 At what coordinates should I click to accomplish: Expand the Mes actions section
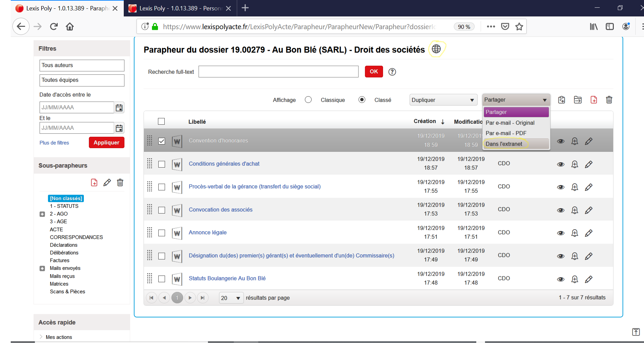tap(41, 337)
